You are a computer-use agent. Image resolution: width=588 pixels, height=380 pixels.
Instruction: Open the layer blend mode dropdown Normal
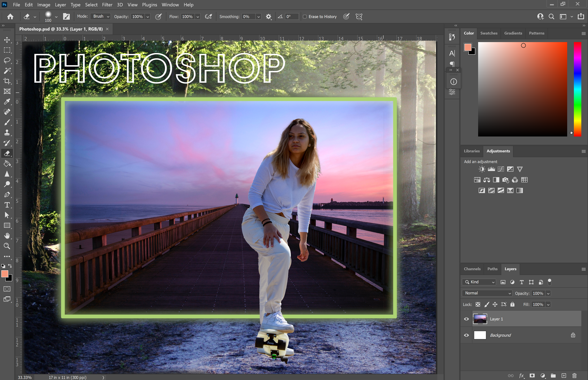coord(487,293)
